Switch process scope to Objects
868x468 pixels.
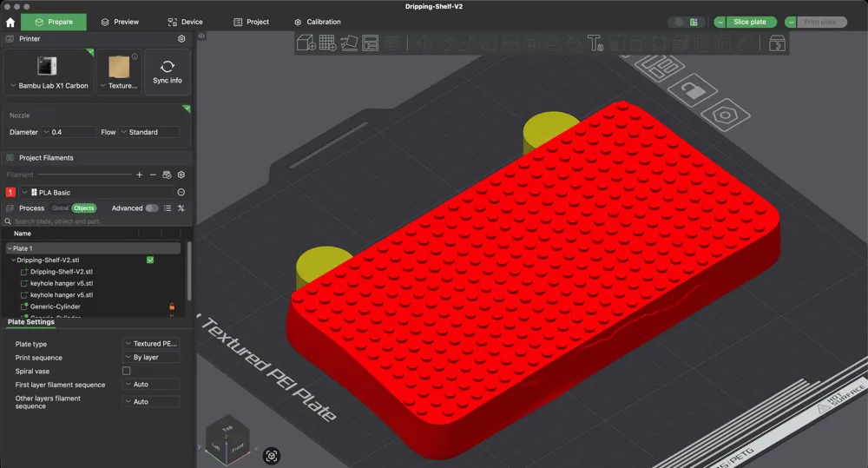pos(84,208)
